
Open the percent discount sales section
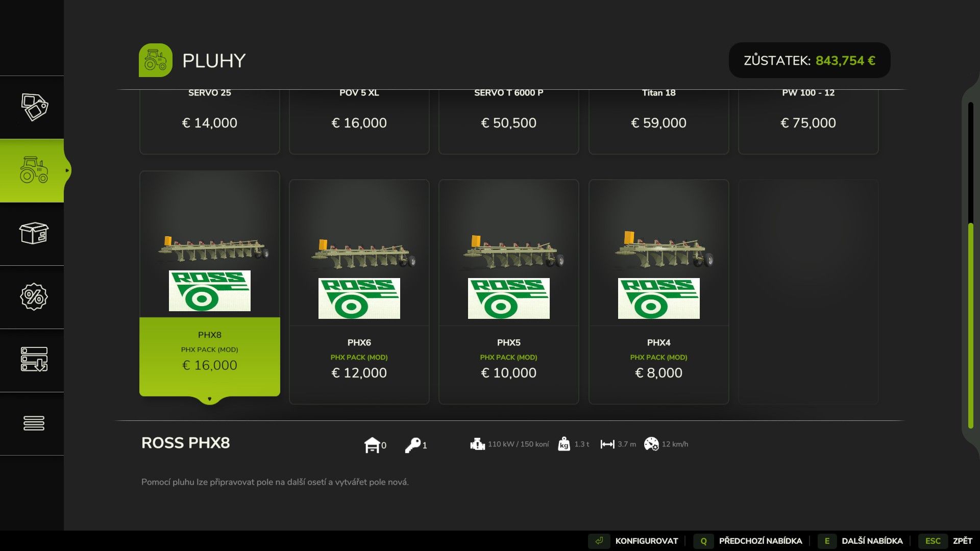pyautogui.click(x=34, y=297)
